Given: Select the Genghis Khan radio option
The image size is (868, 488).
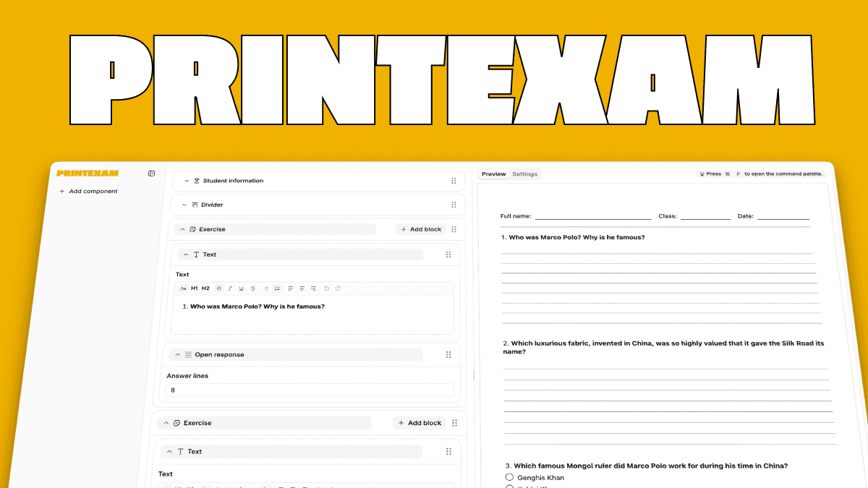Looking at the screenshot, I should [x=509, y=478].
